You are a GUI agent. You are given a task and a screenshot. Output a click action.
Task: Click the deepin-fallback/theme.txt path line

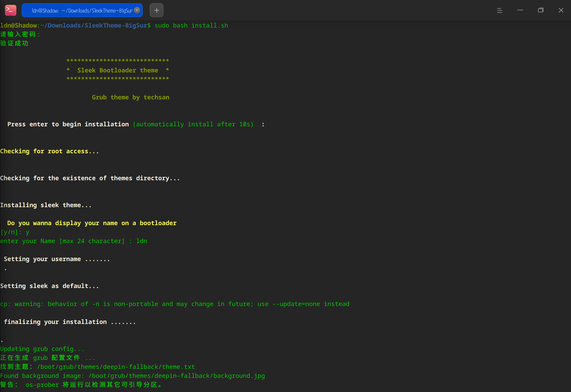click(97, 367)
